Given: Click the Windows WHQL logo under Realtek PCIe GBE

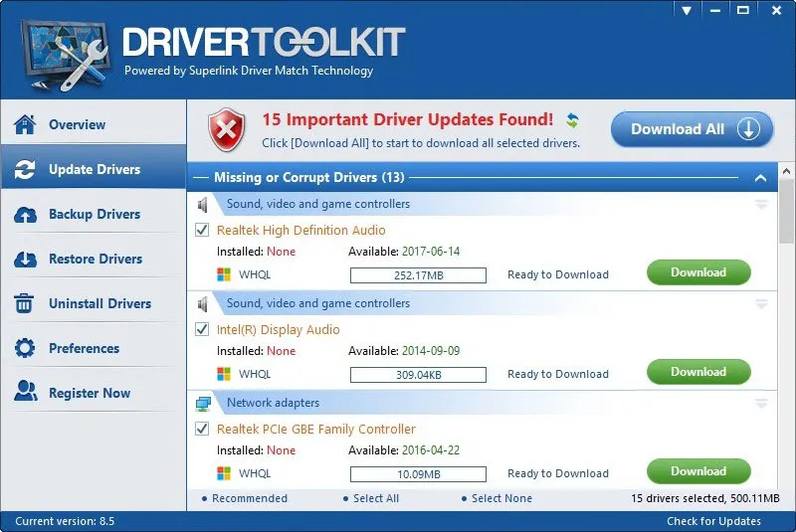Looking at the screenshot, I should pyautogui.click(x=223, y=473).
